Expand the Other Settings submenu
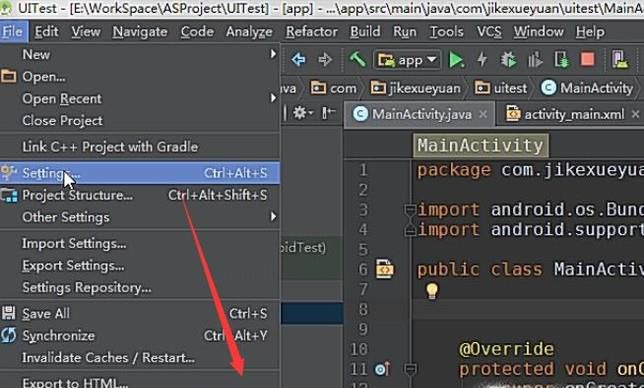 [x=140, y=217]
